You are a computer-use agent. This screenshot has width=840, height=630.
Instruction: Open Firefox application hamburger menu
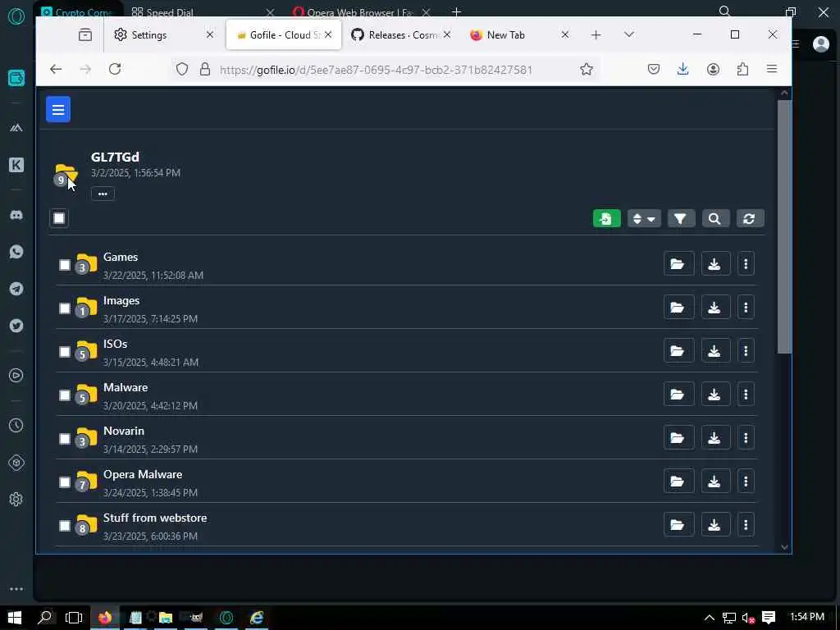pos(771,69)
